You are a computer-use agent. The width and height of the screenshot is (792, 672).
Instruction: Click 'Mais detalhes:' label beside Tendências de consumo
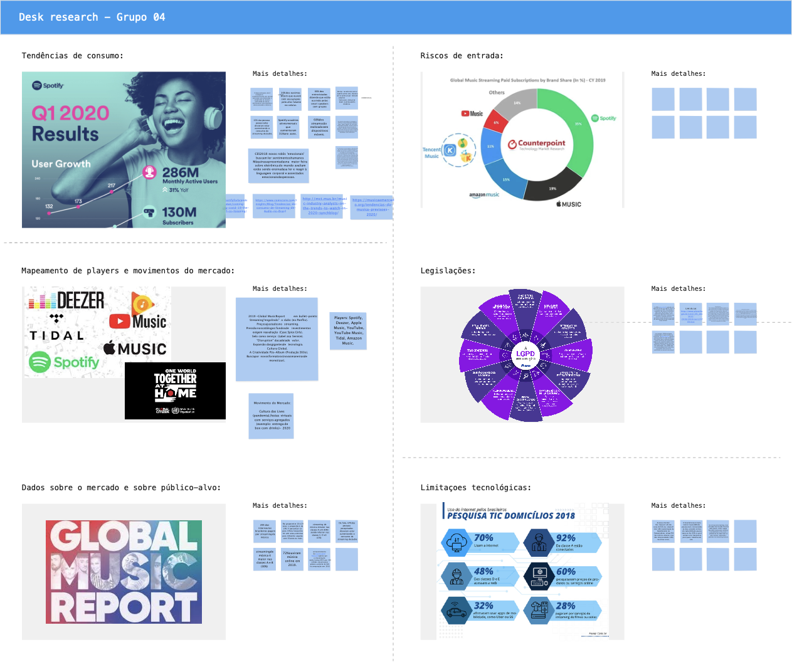(x=280, y=74)
